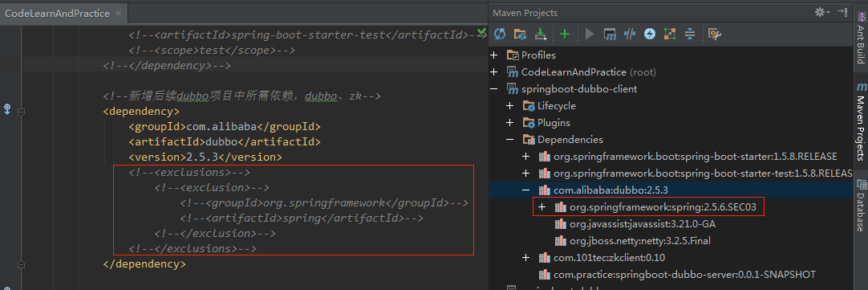
Task: Expand spring-boot-starter-test dependency node
Action: click(526, 174)
